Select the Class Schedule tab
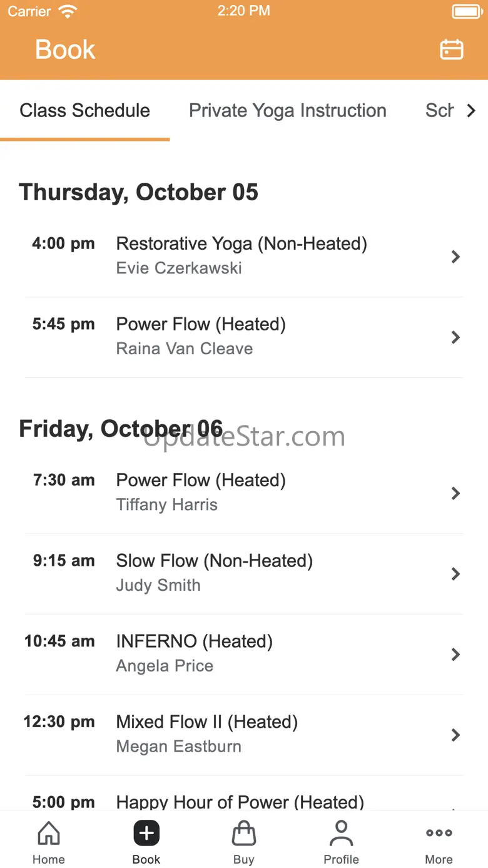 85,111
